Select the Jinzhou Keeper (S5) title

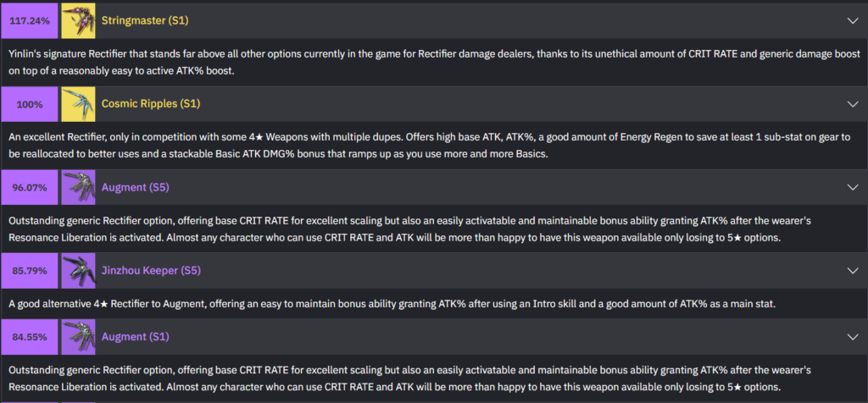pos(152,271)
